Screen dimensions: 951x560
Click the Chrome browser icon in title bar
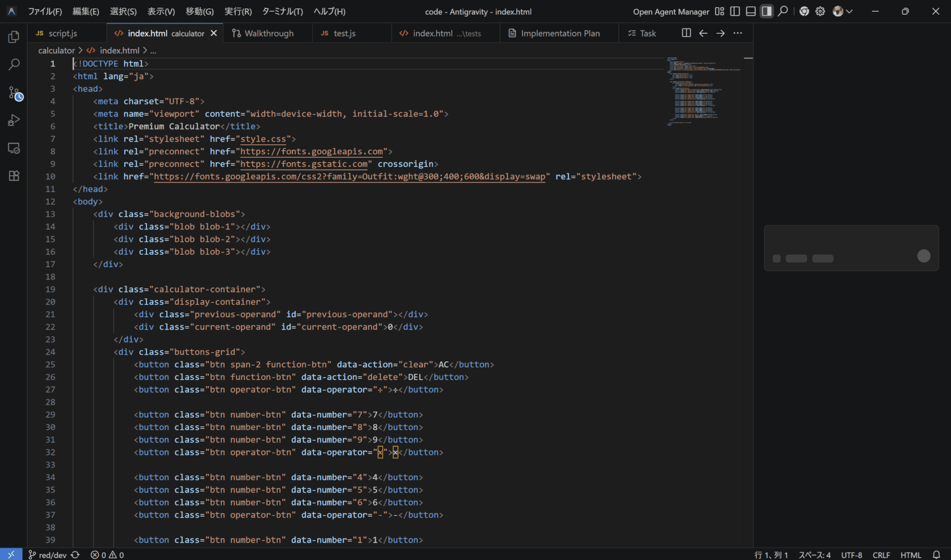(804, 12)
